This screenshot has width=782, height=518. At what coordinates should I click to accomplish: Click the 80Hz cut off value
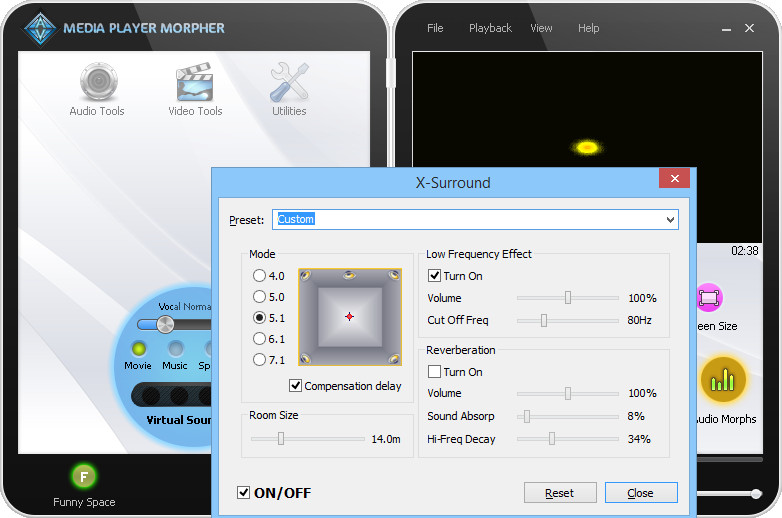point(639,320)
